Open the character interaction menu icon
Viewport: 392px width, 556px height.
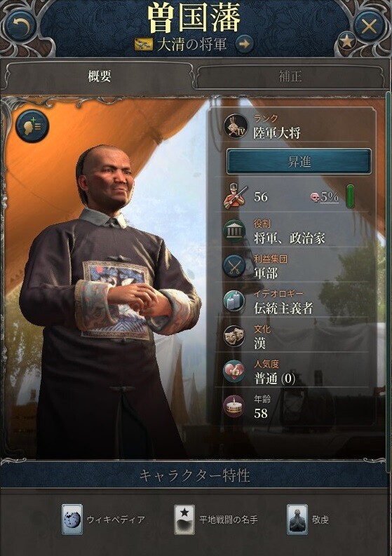pyautogui.click(x=32, y=126)
